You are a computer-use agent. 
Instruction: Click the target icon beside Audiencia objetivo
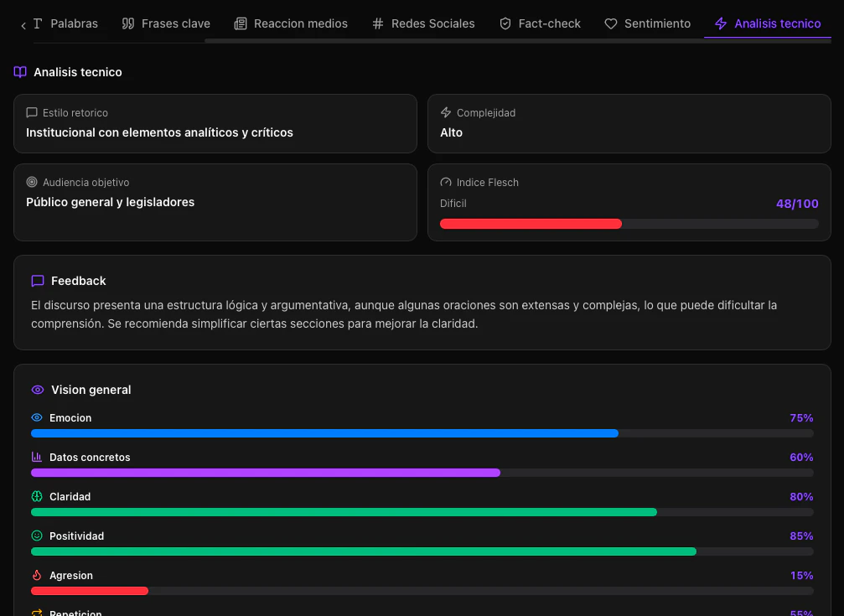click(31, 182)
